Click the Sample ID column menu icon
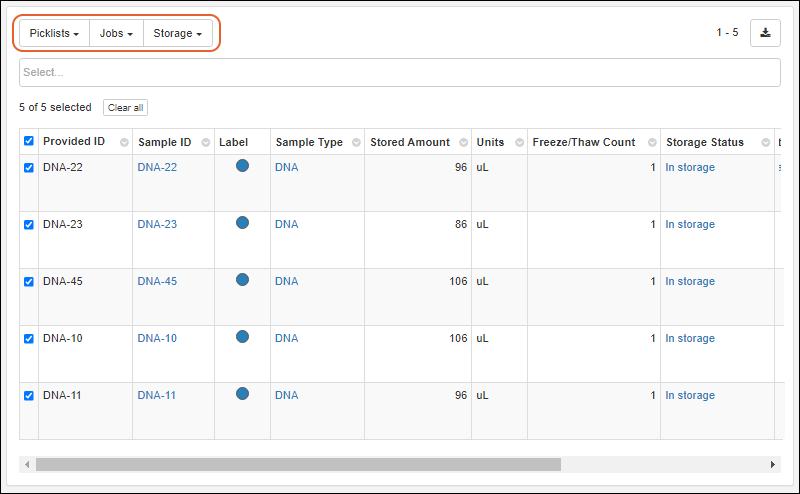This screenshot has width=800, height=494. click(x=206, y=143)
